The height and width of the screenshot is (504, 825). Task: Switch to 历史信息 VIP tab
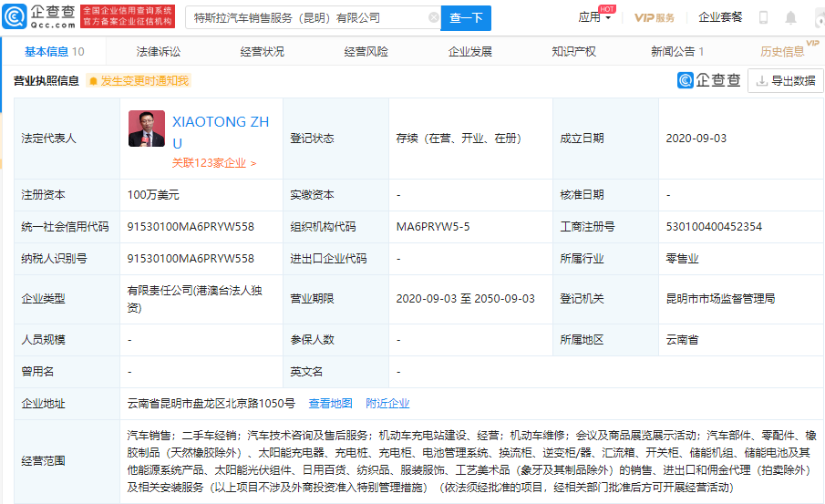[789, 49]
